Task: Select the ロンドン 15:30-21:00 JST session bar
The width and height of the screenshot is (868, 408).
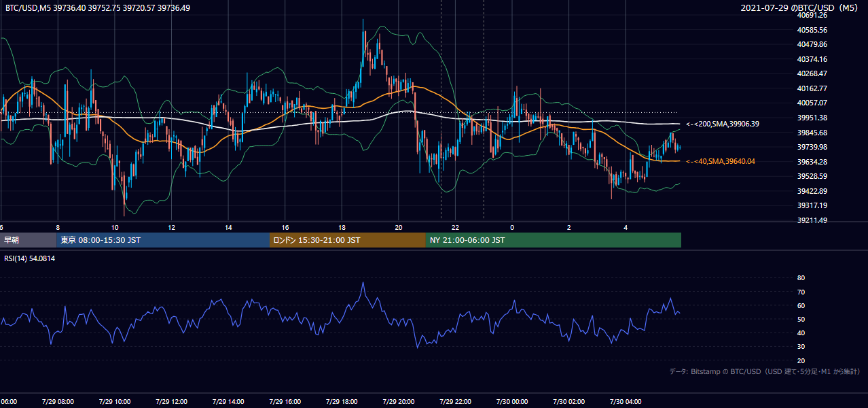Action: pos(348,240)
